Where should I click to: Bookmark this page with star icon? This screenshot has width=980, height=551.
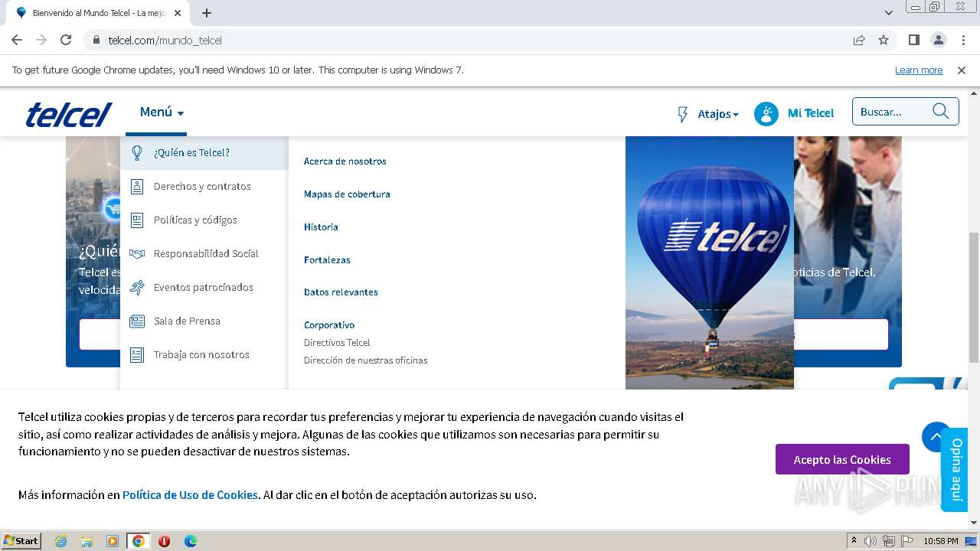(x=884, y=41)
